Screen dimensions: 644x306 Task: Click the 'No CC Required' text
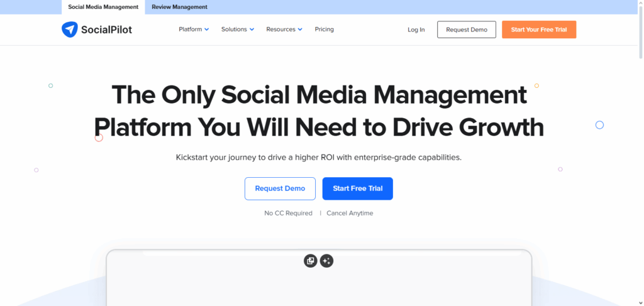pos(288,213)
